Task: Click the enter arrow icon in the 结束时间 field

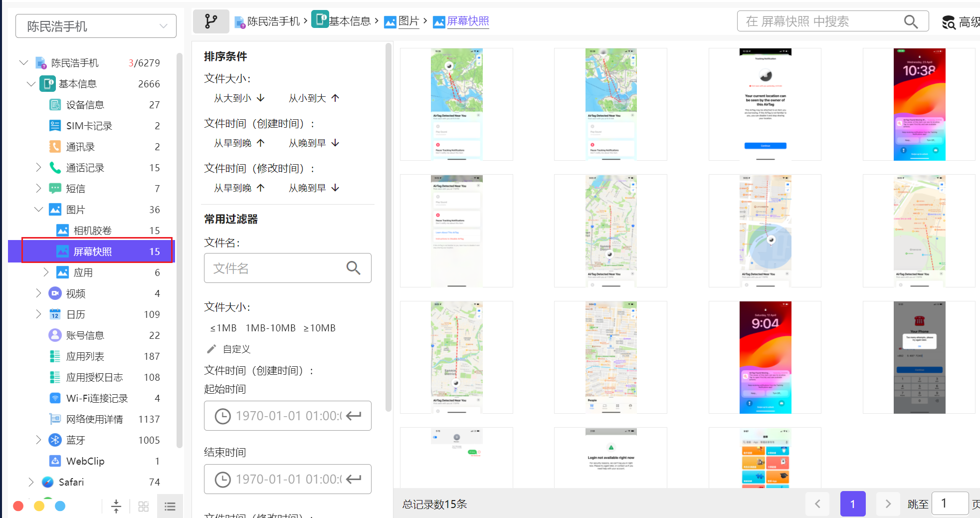Action: pyautogui.click(x=354, y=479)
